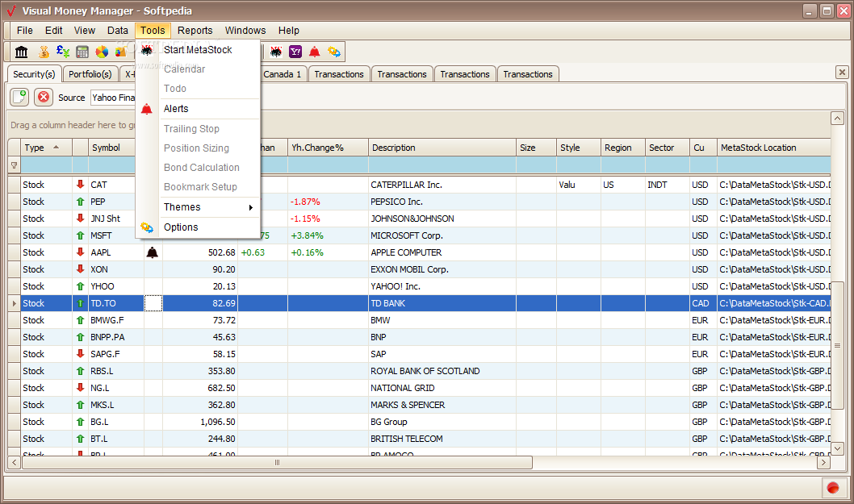Click the red down arrow beside NG.L
Image resolution: width=854 pixels, height=504 pixels.
tap(80, 388)
